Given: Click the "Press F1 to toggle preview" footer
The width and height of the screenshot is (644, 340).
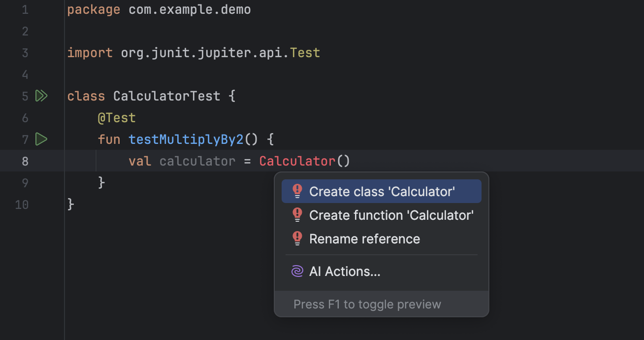Looking at the screenshot, I should pyautogui.click(x=367, y=304).
